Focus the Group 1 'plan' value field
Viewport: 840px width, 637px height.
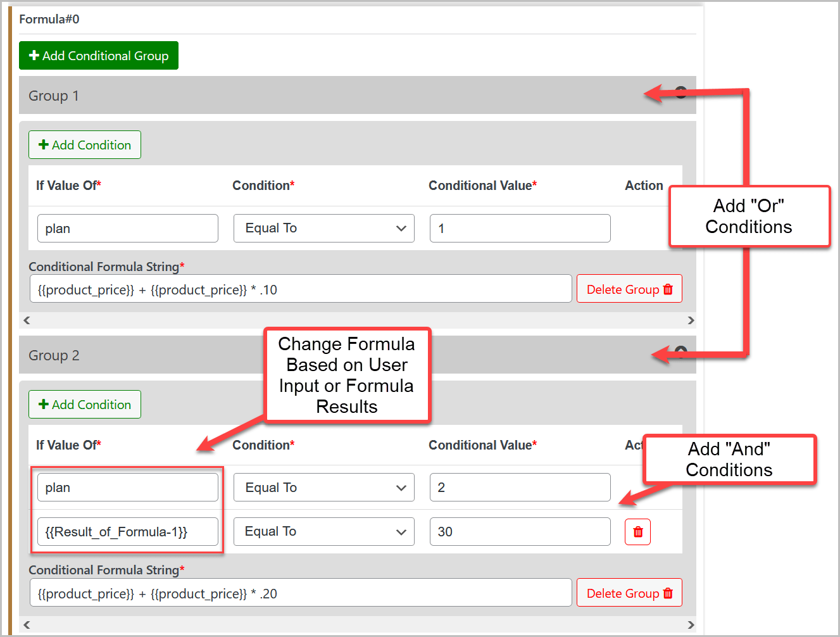128,229
